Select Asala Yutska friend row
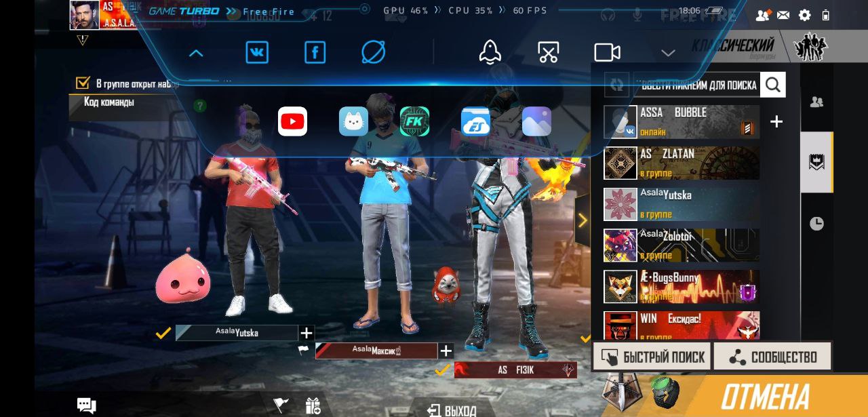The height and width of the screenshot is (417, 868). click(x=682, y=204)
